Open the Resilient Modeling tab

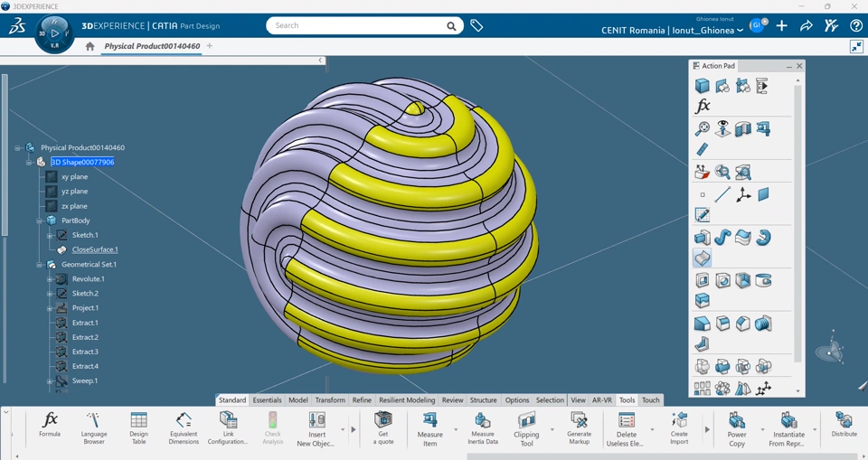[x=407, y=400]
